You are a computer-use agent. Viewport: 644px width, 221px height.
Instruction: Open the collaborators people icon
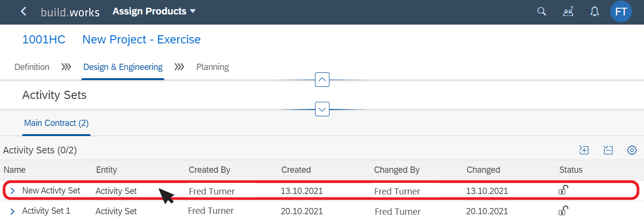pyautogui.click(x=568, y=12)
